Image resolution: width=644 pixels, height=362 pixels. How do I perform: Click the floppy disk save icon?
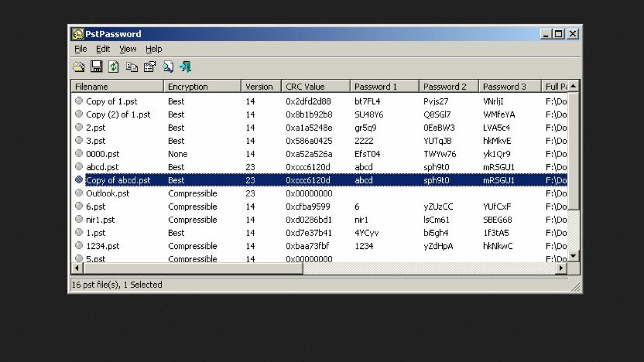click(96, 67)
